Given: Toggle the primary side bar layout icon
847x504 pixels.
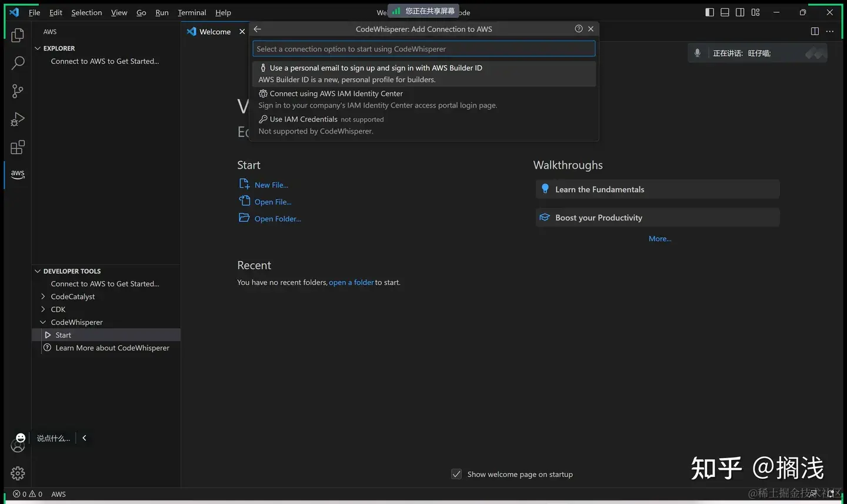Looking at the screenshot, I should point(710,12).
